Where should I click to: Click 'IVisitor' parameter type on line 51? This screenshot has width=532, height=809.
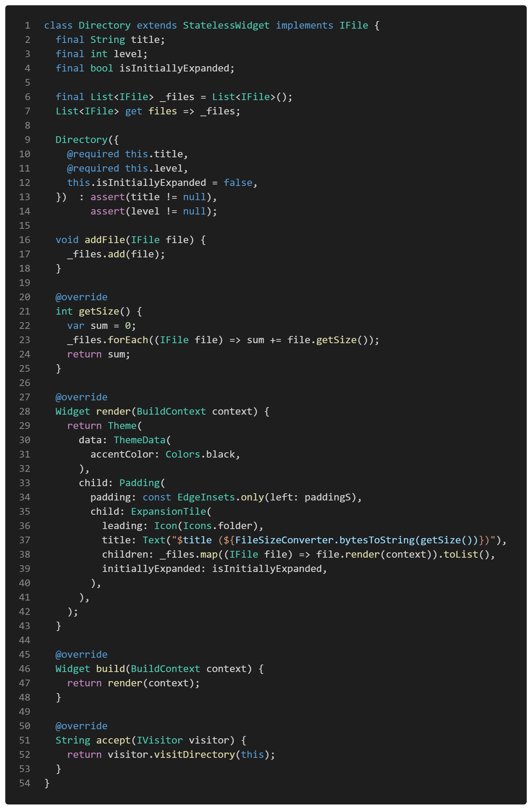point(160,741)
